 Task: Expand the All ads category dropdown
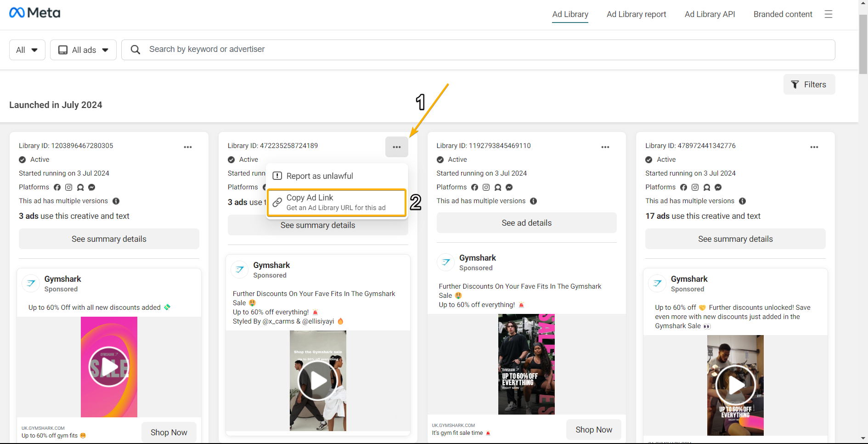pyautogui.click(x=83, y=50)
